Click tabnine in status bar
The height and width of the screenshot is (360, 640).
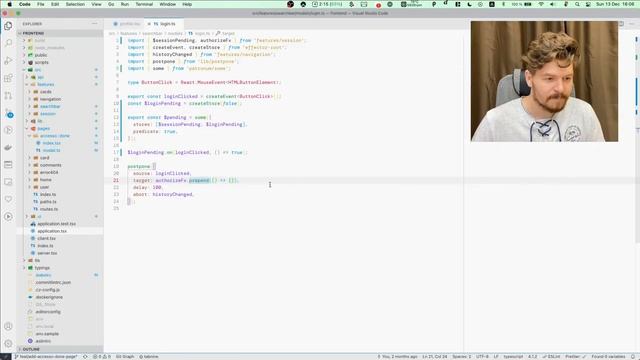[x=149, y=357]
